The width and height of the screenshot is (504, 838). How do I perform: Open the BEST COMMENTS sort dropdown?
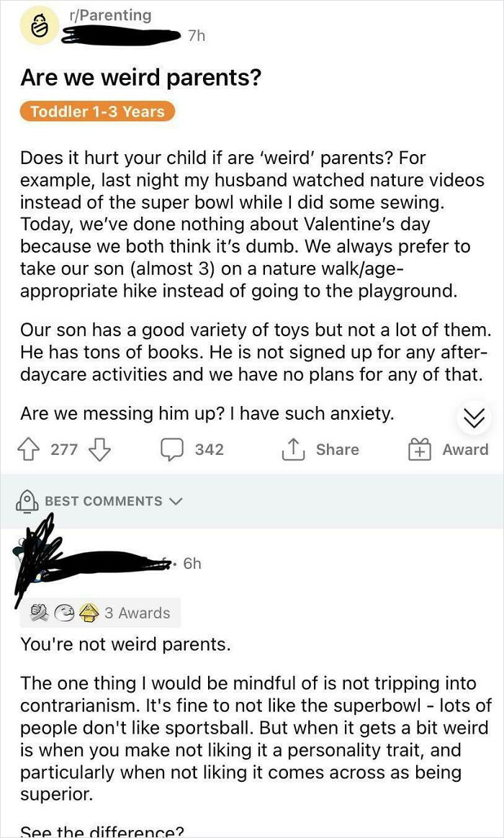pos(175,502)
